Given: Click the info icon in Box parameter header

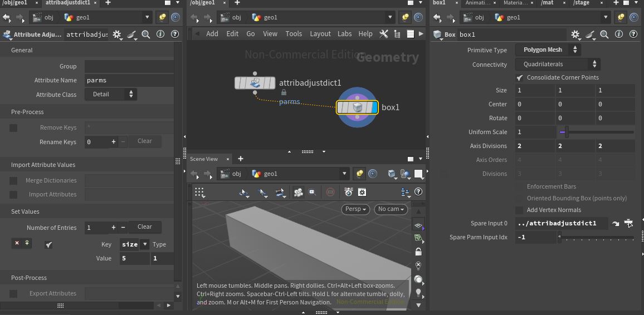Looking at the screenshot, I should (619, 35).
